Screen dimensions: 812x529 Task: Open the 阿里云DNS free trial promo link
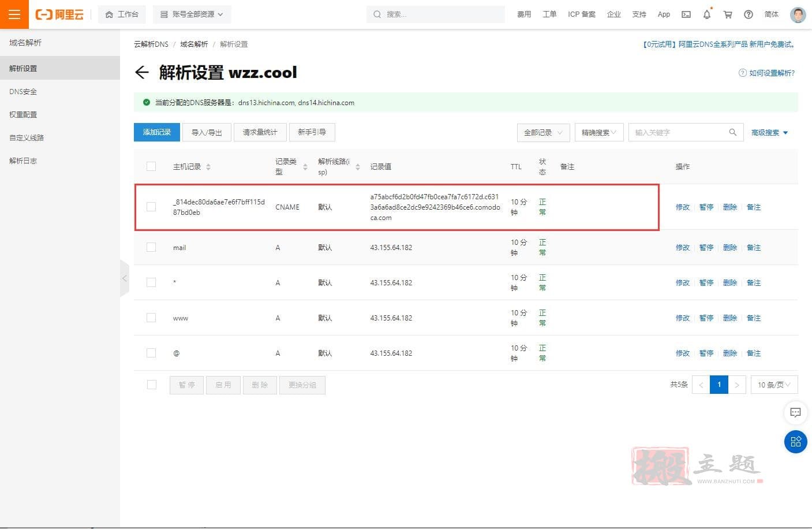click(719, 44)
